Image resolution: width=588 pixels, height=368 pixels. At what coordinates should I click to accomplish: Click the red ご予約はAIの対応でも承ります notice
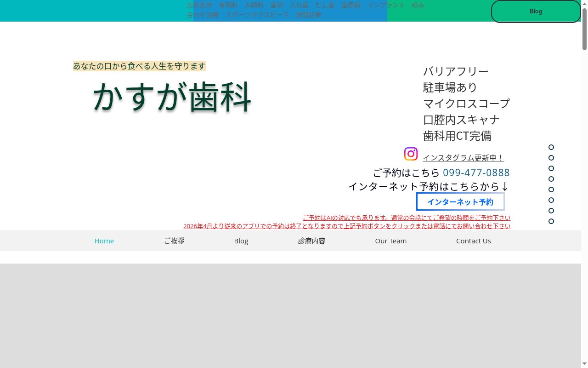(x=407, y=218)
